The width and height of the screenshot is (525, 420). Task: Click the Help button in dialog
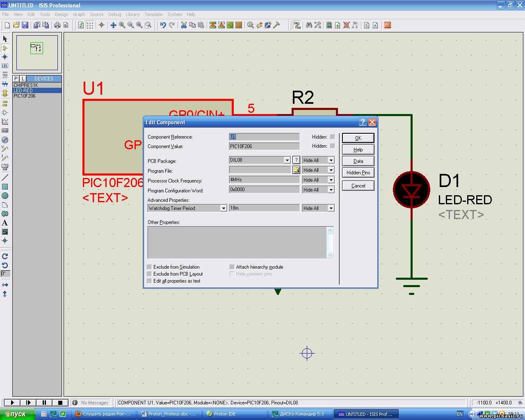358,150
